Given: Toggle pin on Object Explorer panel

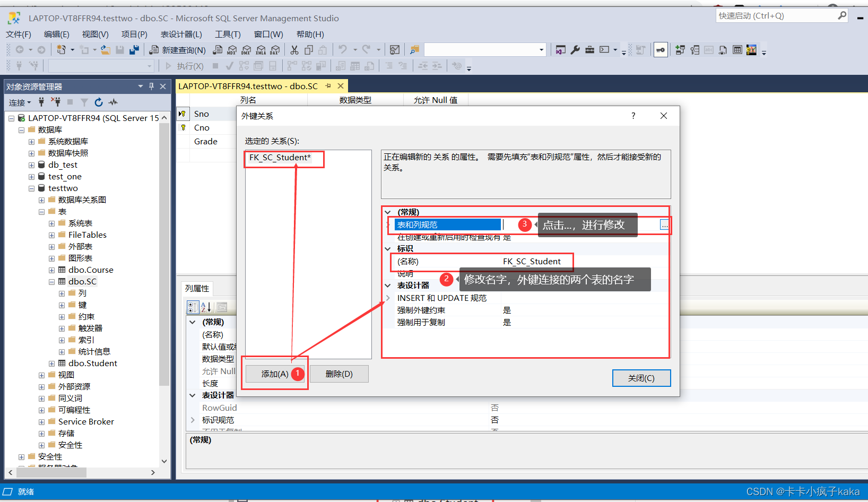Looking at the screenshot, I should [151, 86].
